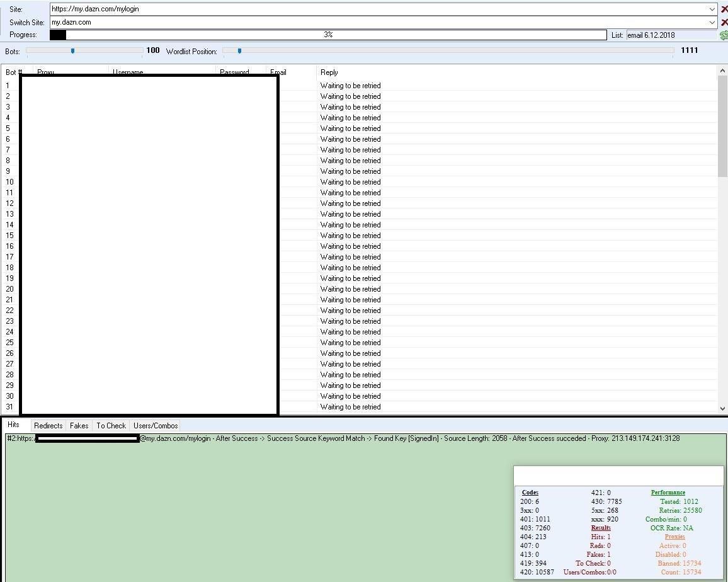This screenshot has height=582, width=728.
Task: Click the Wordlist Position slider handle
Action: point(239,51)
